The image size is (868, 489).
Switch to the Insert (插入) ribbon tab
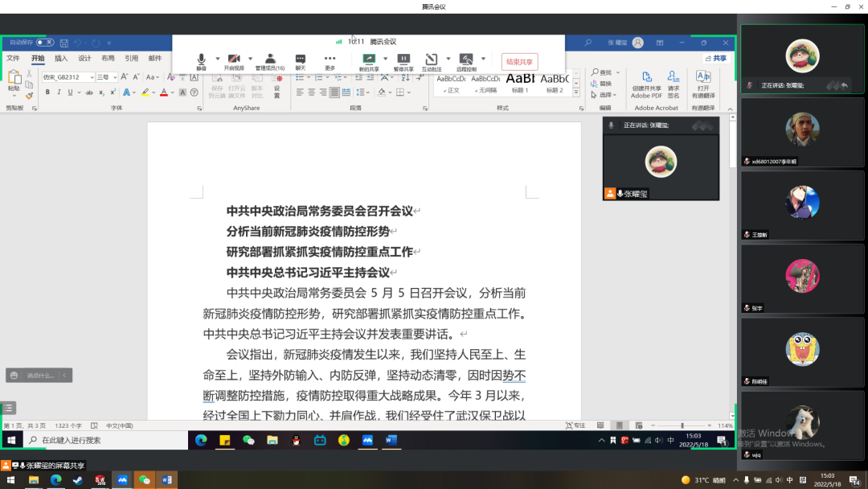(61, 58)
